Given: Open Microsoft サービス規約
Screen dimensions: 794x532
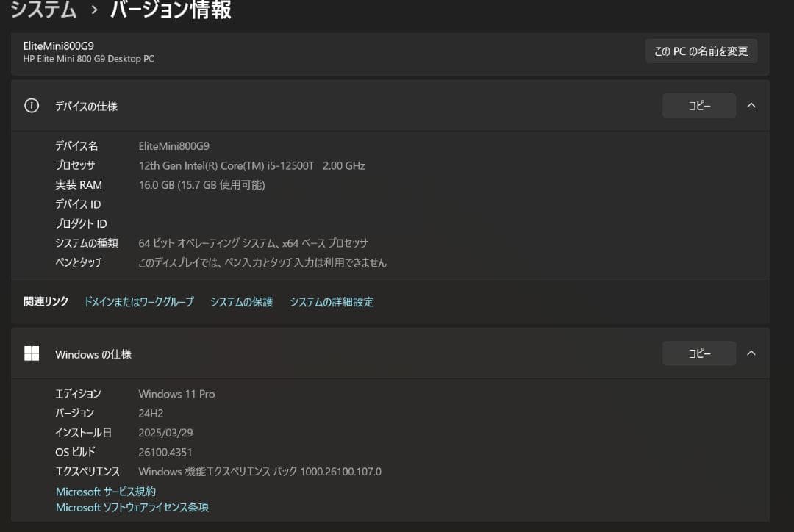Looking at the screenshot, I should [105, 491].
